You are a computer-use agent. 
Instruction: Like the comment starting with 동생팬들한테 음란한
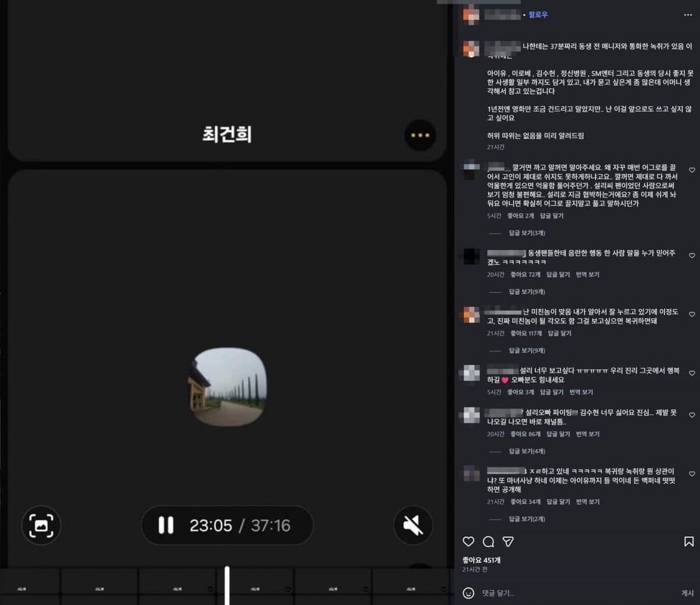[x=692, y=256]
